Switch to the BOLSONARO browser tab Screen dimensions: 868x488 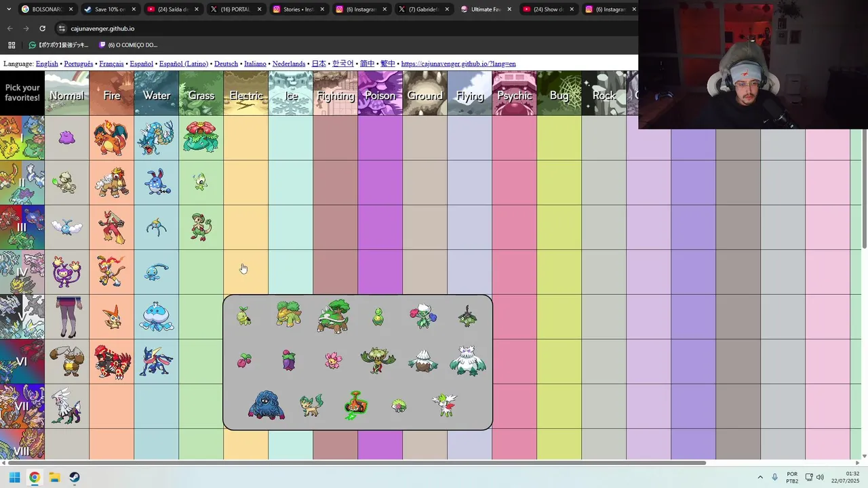pyautogui.click(x=47, y=9)
